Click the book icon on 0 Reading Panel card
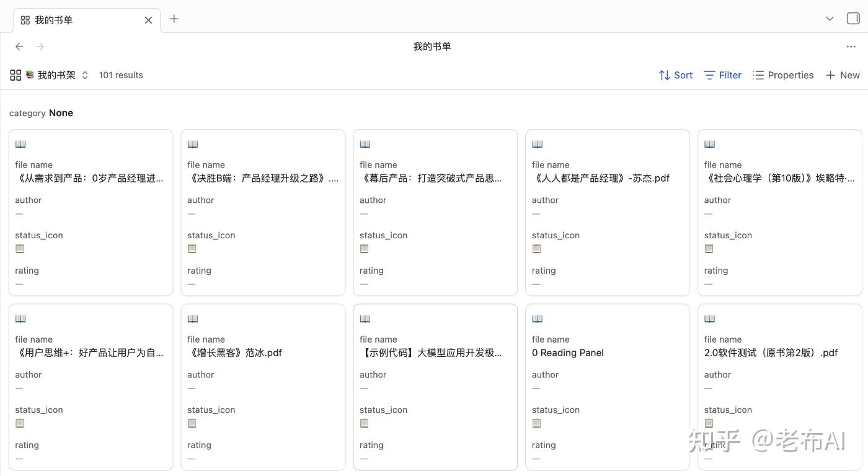The image size is (868, 476). [538, 318]
